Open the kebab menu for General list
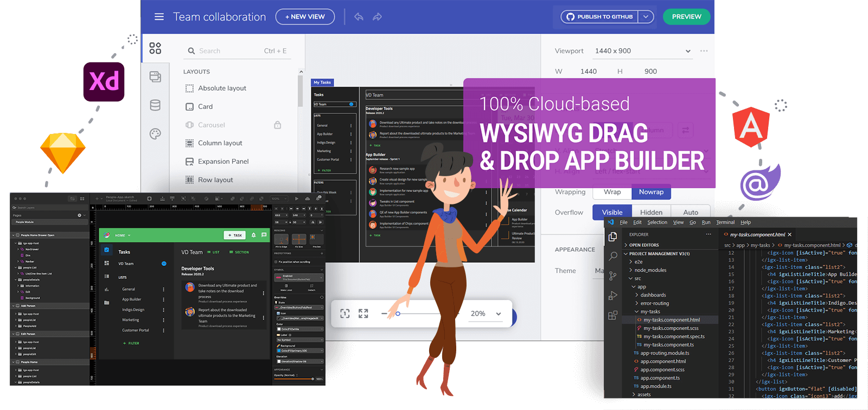 click(x=163, y=289)
